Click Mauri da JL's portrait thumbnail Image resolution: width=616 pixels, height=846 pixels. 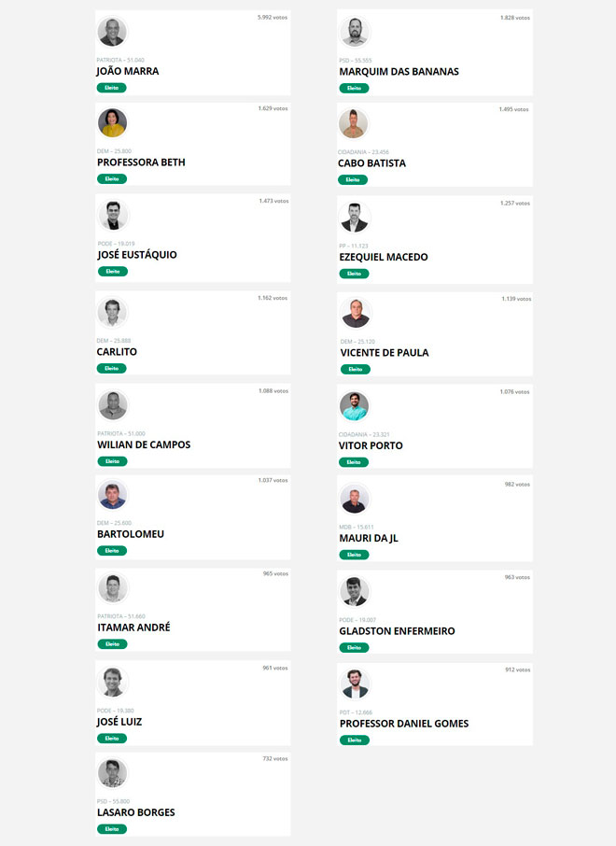[355, 499]
